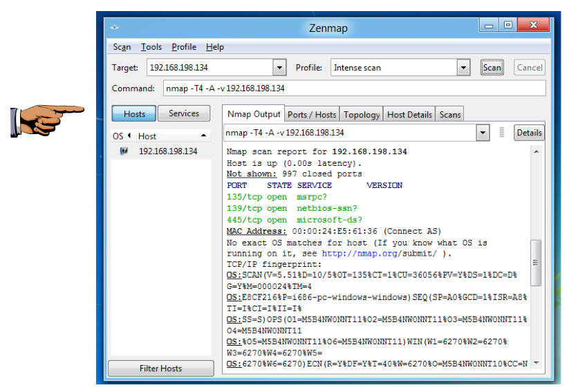Switch to the Nmap Output tab
The image size is (569, 392).
254,114
